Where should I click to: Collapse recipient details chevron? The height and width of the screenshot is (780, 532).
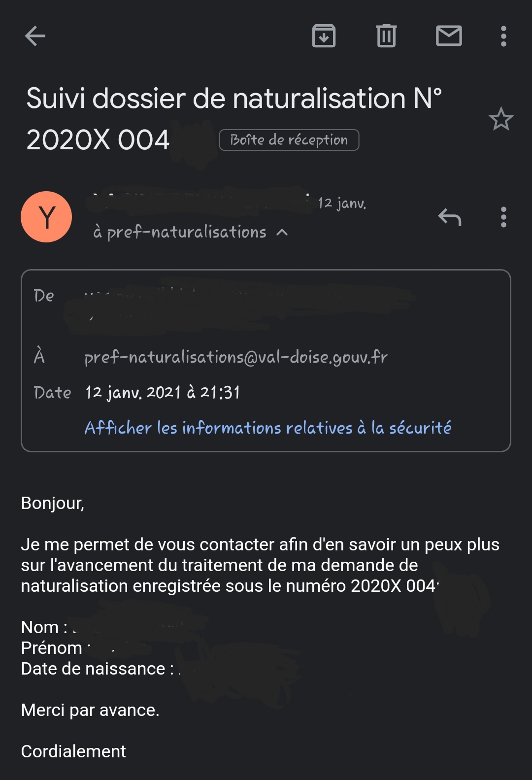click(282, 233)
